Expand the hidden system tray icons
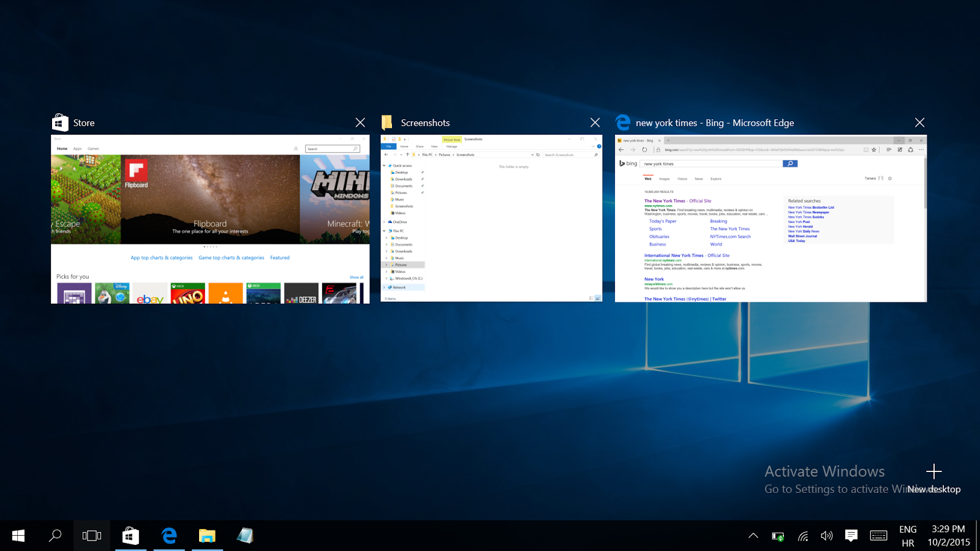This screenshot has height=551, width=980. (753, 536)
